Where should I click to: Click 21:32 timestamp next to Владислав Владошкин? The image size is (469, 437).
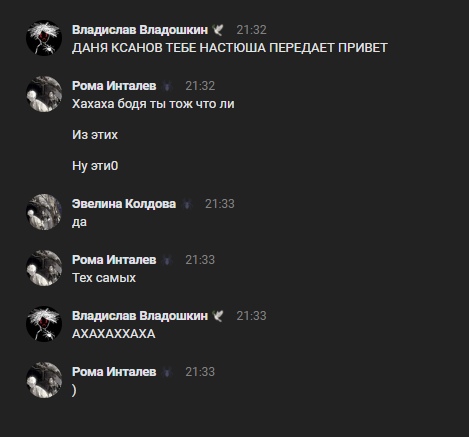pos(251,30)
